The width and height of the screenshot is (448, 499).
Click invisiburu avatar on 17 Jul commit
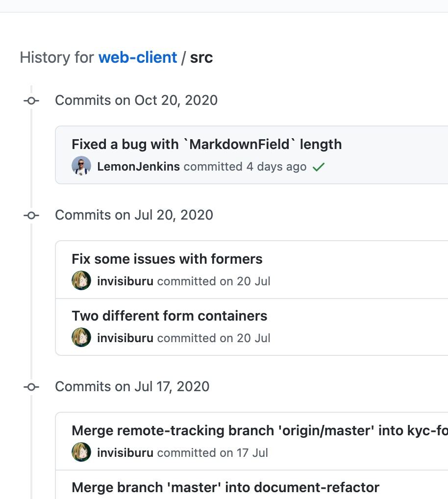(x=81, y=452)
